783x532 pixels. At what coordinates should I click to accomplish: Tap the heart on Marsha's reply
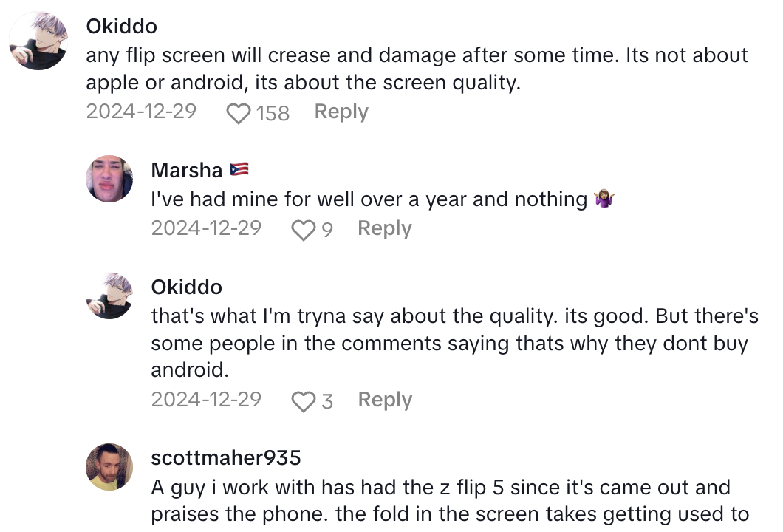point(303,231)
